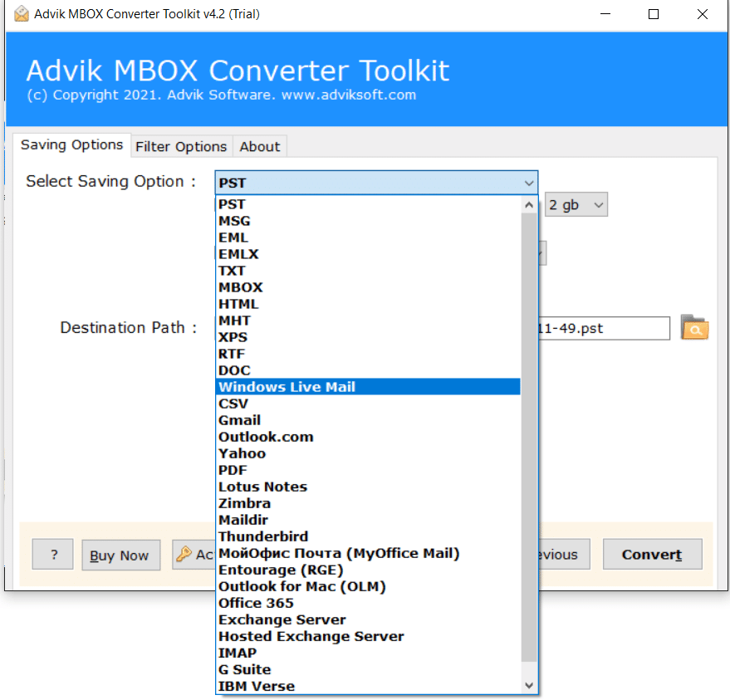Switch to the Saving Options tab
Screen dimensions: 730x700
tap(71, 145)
